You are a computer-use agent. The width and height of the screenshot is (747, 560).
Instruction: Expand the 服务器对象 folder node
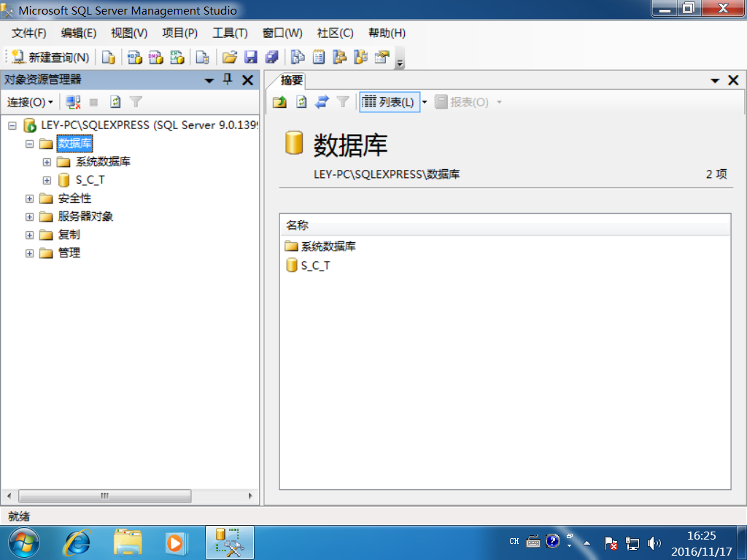click(x=29, y=217)
